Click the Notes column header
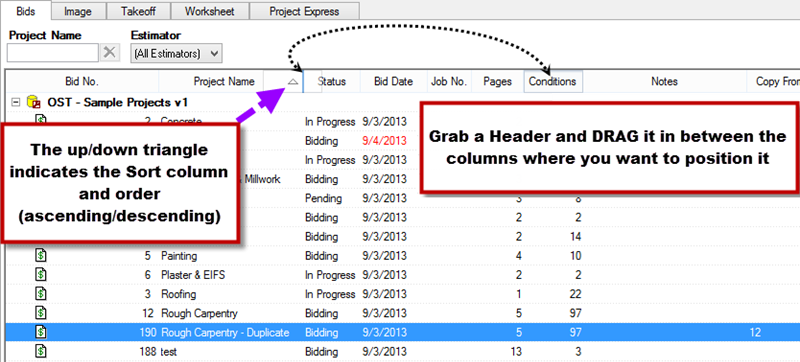This screenshot has width=800, height=362. click(664, 82)
